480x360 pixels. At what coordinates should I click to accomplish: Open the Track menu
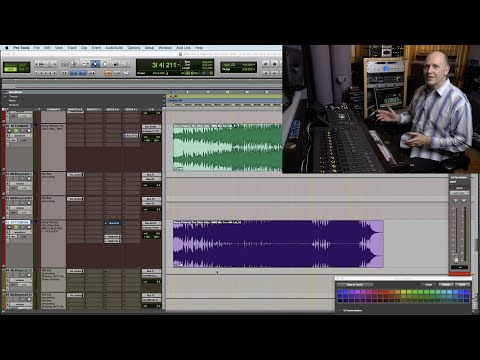pyautogui.click(x=72, y=48)
